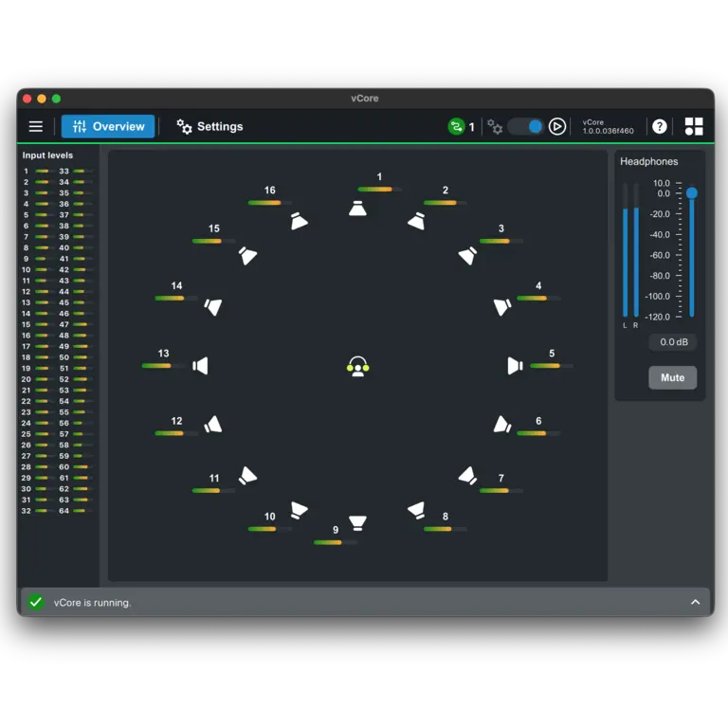Click the left headphone level meter

pos(625,249)
